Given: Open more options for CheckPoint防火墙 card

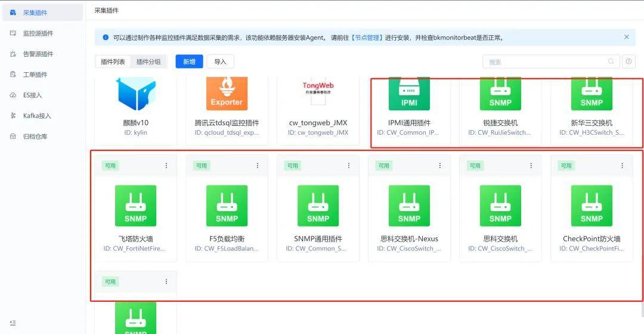Looking at the screenshot, I should pos(622,166).
